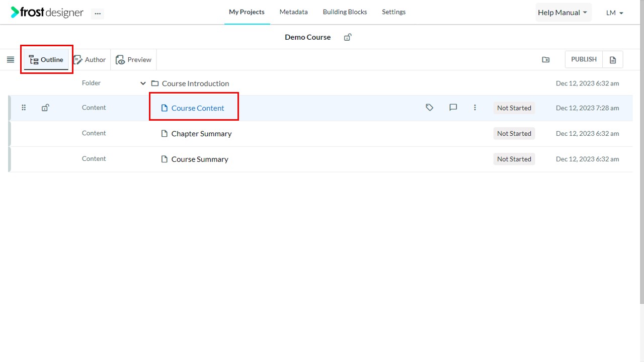The image size is (644, 362).
Task: Open the Help Manual dropdown
Action: click(x=563, y=13)
